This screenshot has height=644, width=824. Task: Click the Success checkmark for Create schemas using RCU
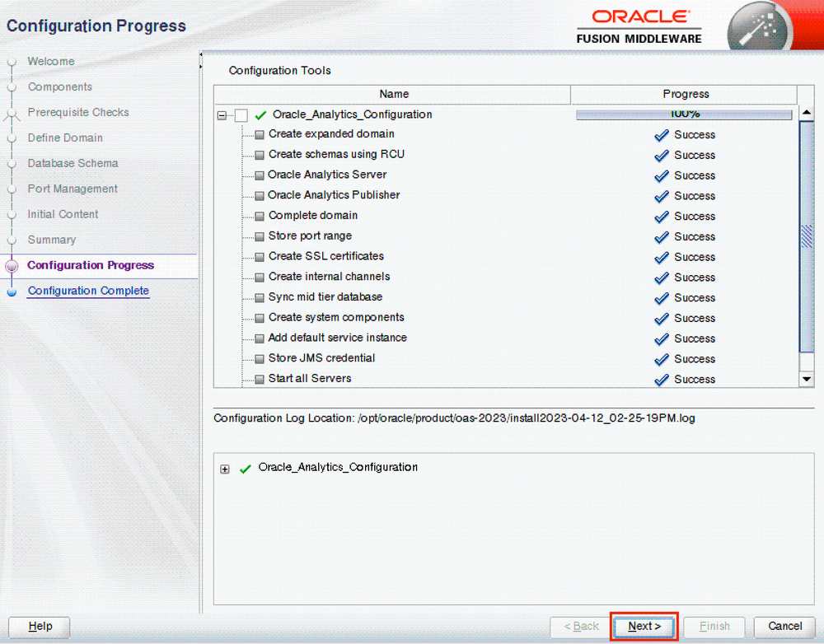click(662, 156)
